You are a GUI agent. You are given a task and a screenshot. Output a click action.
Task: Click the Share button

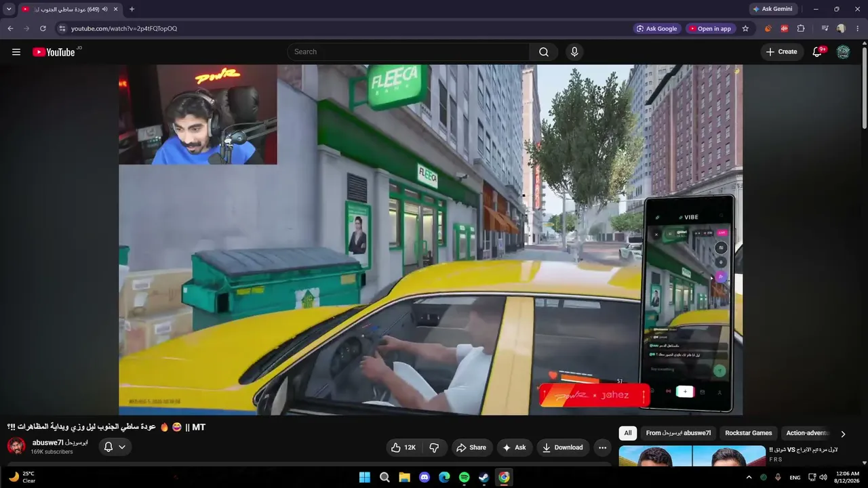pyautogui.click(x=471, y=447)
